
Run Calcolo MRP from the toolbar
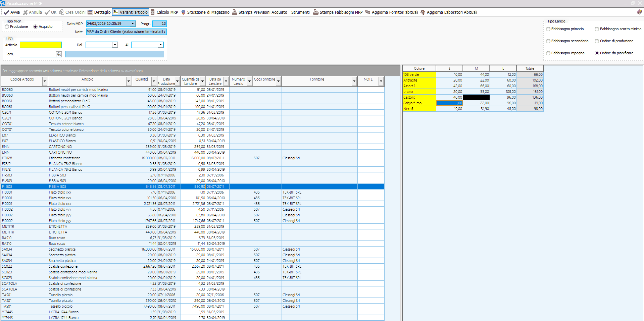[x=164, y=12]
